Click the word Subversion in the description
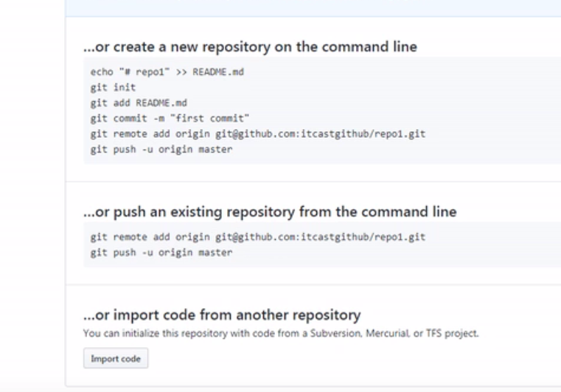Image resolution: width=561 pixels, height=392 pixels. click(x=331, y=333)
